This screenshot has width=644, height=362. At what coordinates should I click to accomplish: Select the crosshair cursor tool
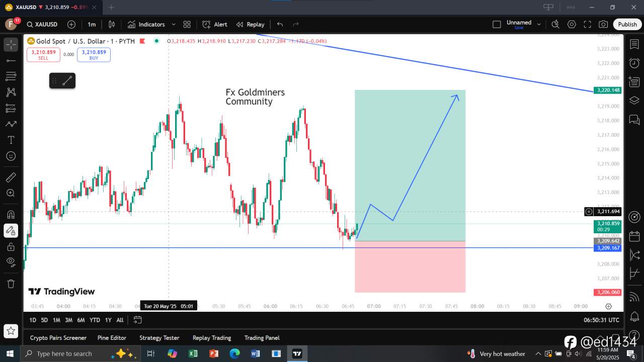point(11,44)
